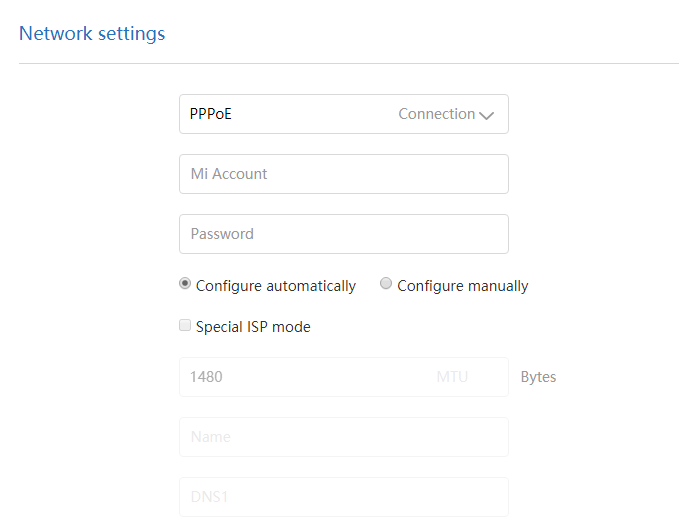Click the Name input field
The height and width of the screenshot is (519, 679).
pyautogui.click(x=343, y=437)
